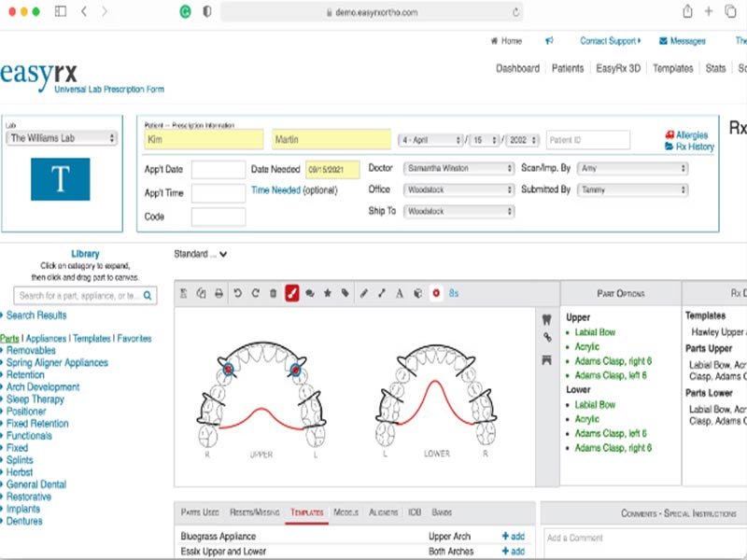This screenshot has width=747, height=560.
Task: Expand the Sleep Therapy category
Action: coord(35,399)
